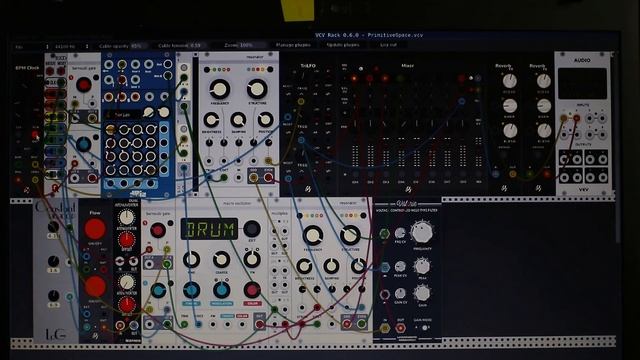The width and height of the screenshot is (640, 360).
Task: Flip the GAIN MODE switch on filter
Action: click(424, 328)
